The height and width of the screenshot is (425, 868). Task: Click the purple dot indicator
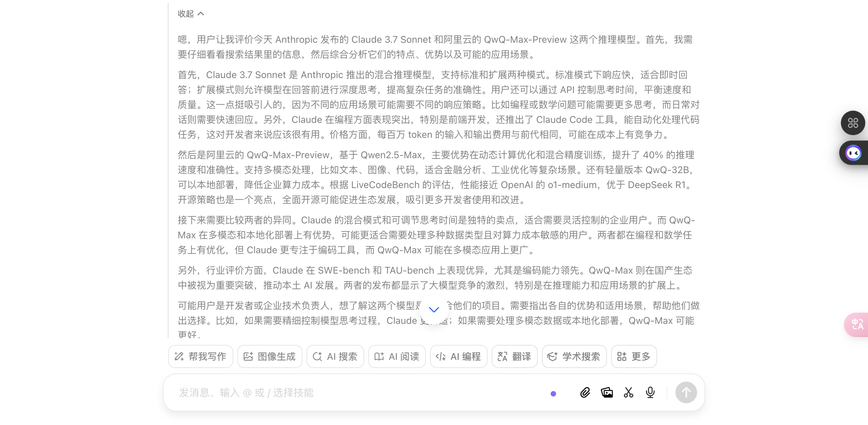(553, 394)
